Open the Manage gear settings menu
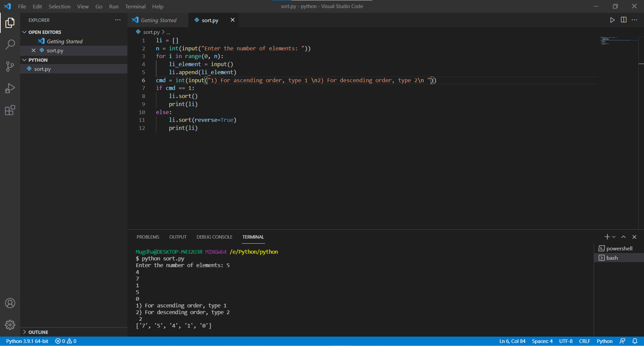 pyautogui.click(x=10, y=325)
